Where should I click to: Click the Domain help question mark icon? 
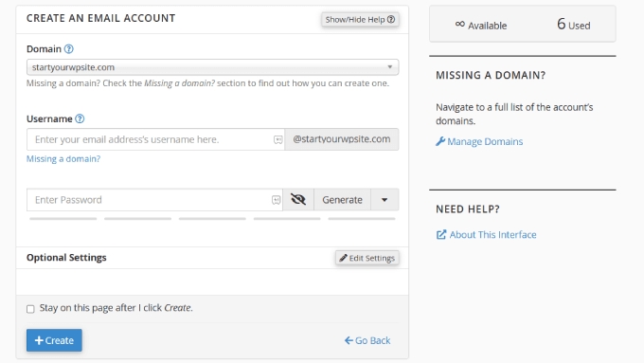click(69, 49)
